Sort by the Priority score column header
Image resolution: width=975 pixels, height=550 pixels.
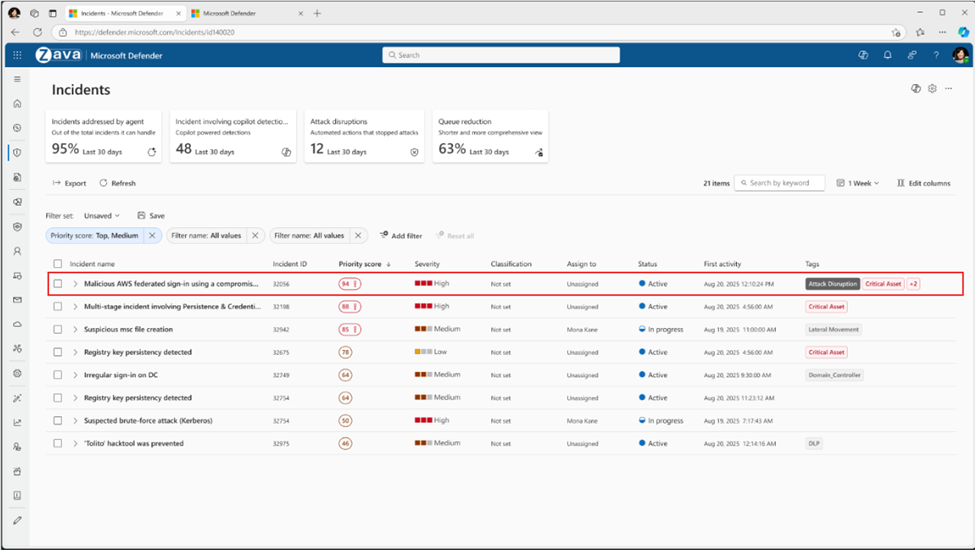362,264
